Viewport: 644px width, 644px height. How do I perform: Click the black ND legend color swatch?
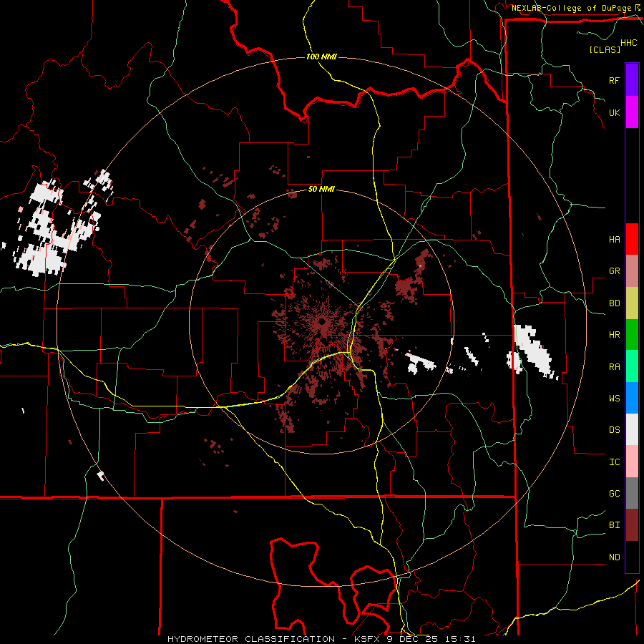point(632,557)
